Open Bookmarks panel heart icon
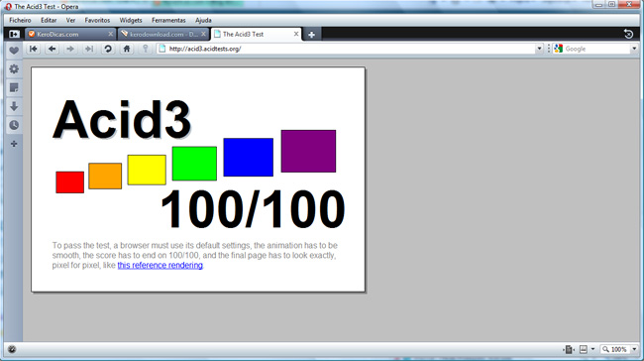 pyautogui.click(x=14, y=51)
